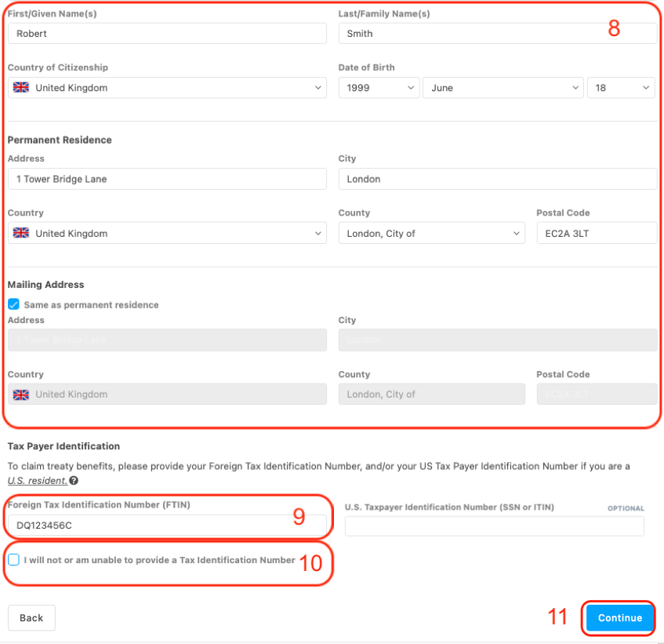Image resolution: width=664 pixels, height=644 pixels.
Task: Click the Postal Code field EC2A 3LT
Action: click(x=596, y=233)
